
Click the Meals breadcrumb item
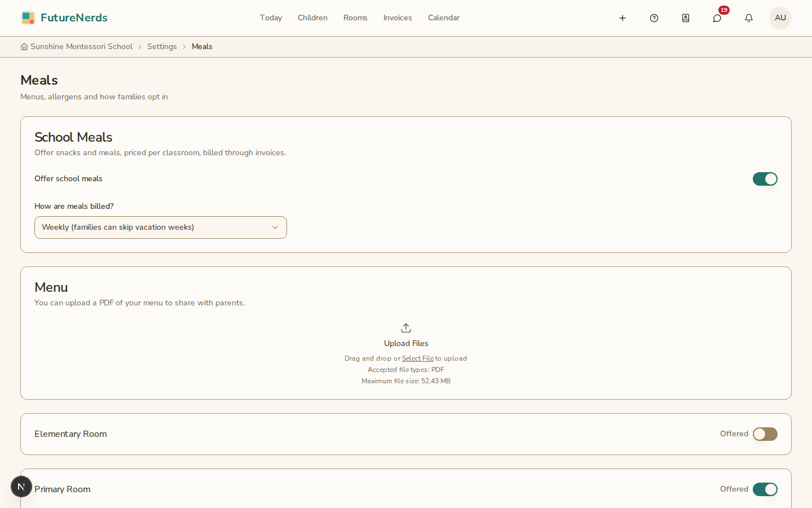(x=202, y=47)
